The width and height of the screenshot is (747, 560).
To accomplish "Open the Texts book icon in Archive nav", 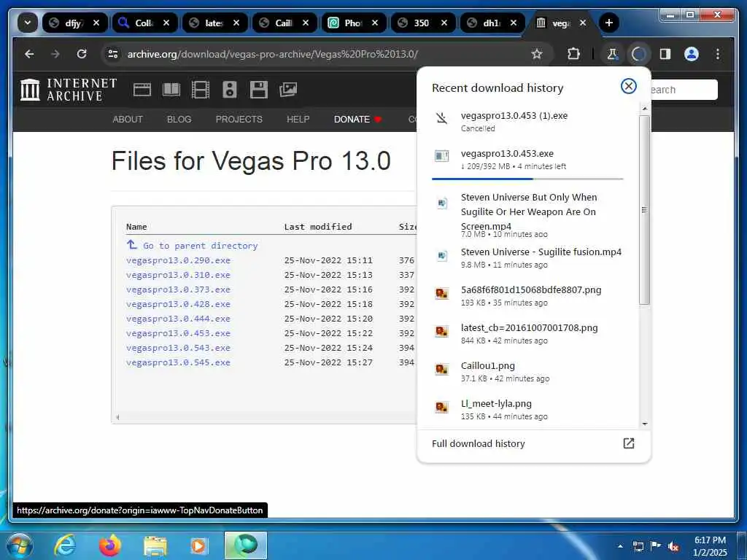I will coord(171,90).
